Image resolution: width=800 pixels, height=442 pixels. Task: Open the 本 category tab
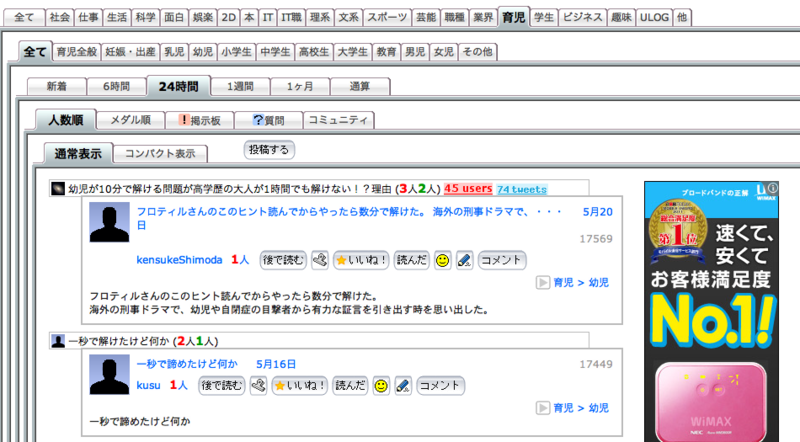coord(249,17)
